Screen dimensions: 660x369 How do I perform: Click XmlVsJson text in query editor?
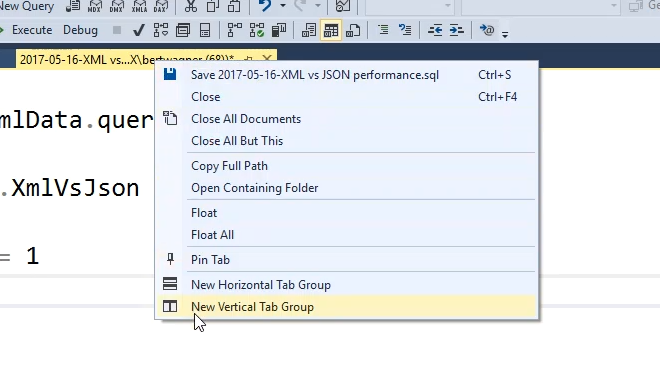75,188
